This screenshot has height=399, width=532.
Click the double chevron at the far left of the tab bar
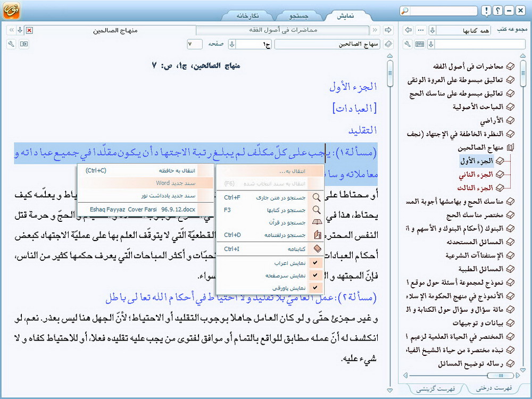pyautogui.click(x=11, y=30)
